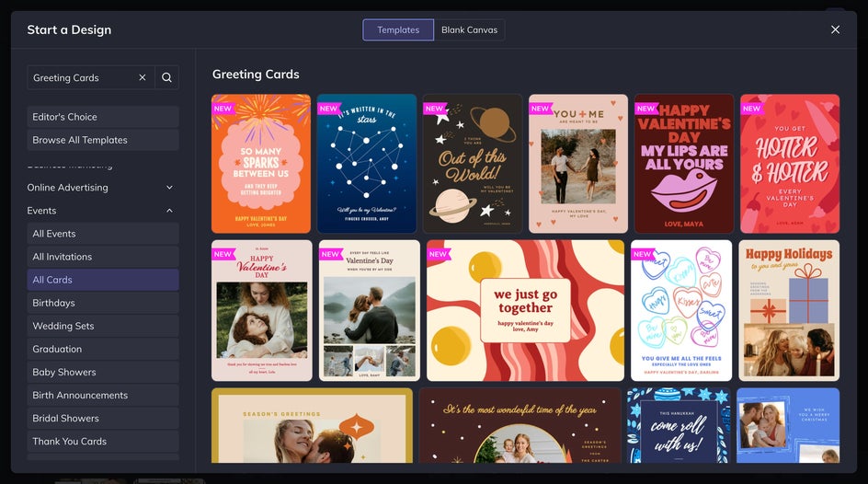Open Browse All Templates
868x484 pixels.
103,140
